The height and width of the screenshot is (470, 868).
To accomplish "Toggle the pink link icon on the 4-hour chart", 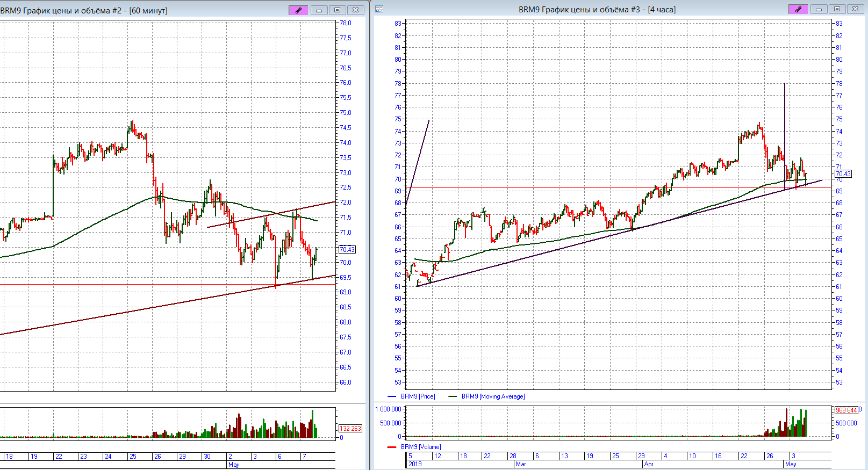I will click(798, 9).
